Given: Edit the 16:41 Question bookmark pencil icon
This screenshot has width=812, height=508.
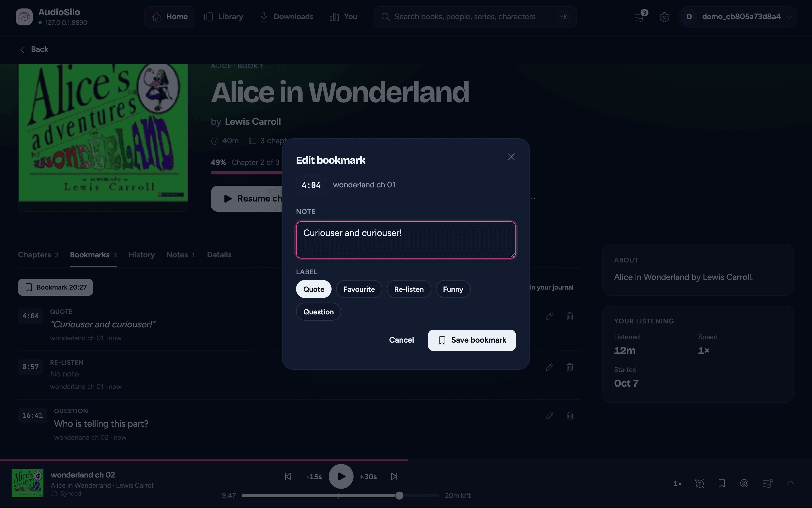Looking at the screenshot, I should pyautogui.click(x=549, y=416).
